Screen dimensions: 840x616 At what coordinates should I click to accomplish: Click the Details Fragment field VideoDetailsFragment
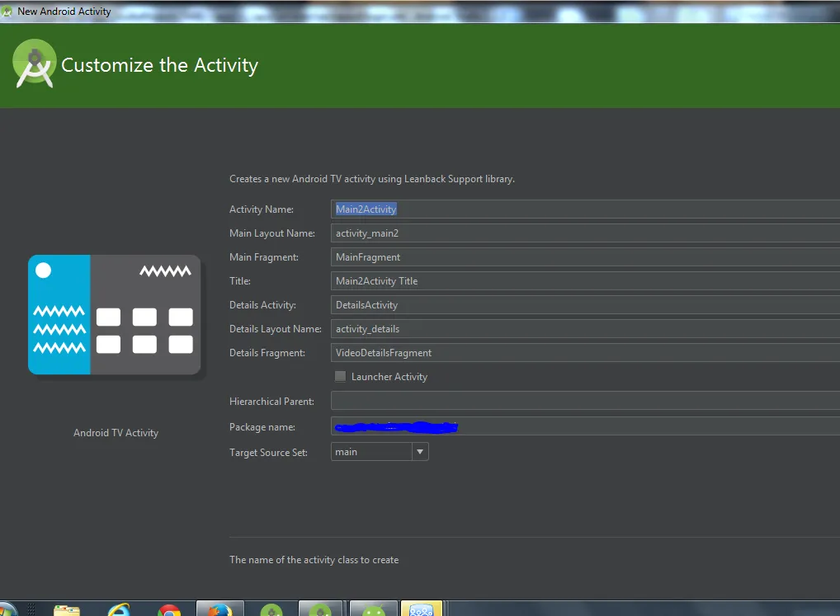click(x=585, y=353)
